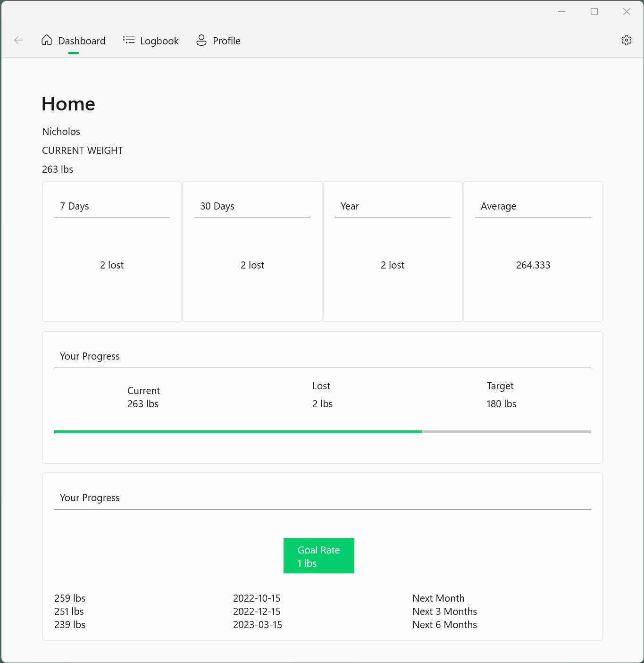Click the green Goal Rate button
Viewport: 644px width, 663px height.
pos(318,555)
